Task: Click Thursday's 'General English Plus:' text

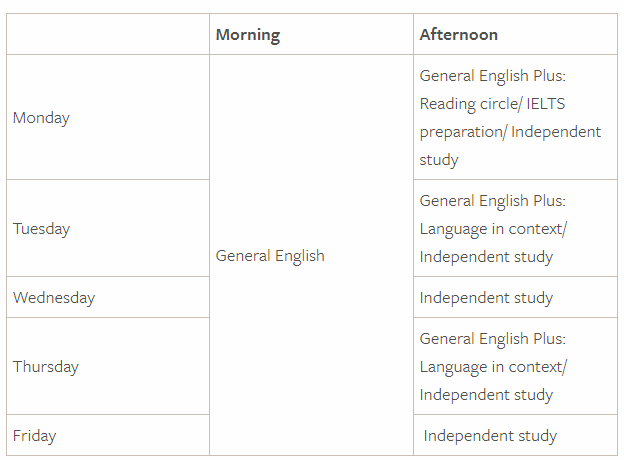Action: [x=492, y=339]
